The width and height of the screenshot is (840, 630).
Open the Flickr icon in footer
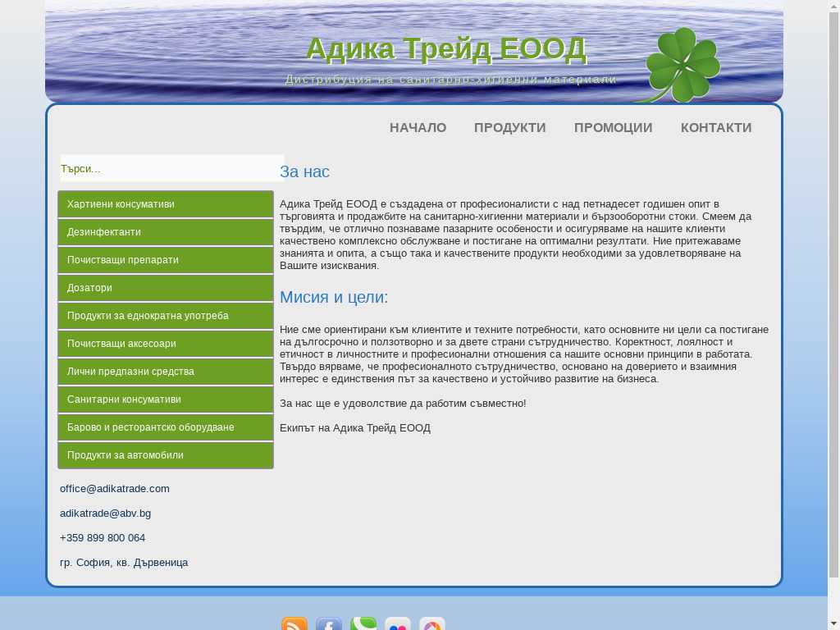(x=398, y=623)
